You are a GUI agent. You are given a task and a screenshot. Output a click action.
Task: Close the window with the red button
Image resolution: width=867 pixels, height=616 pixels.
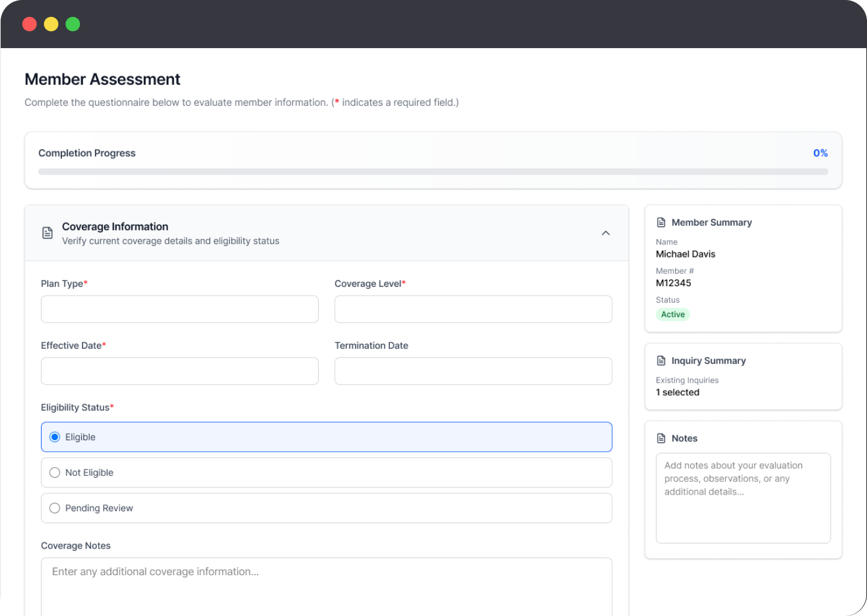pyautogui.click(x=29, y=24)
